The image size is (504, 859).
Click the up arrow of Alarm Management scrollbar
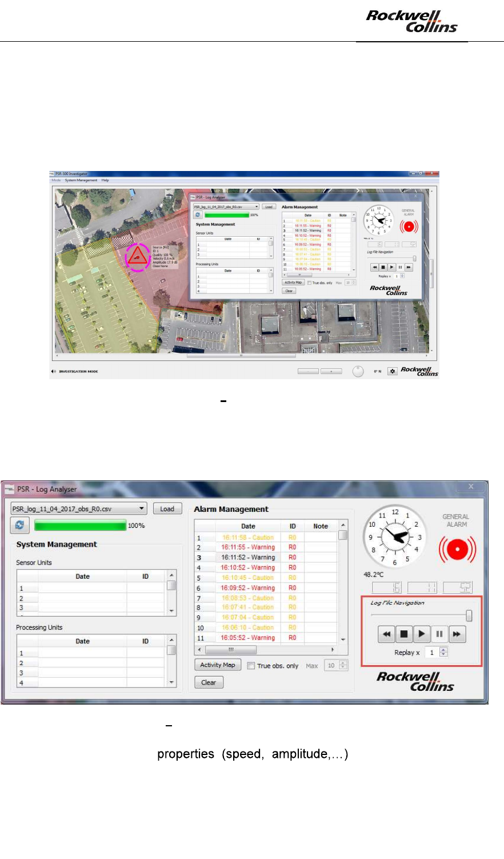tap(343, 525)
